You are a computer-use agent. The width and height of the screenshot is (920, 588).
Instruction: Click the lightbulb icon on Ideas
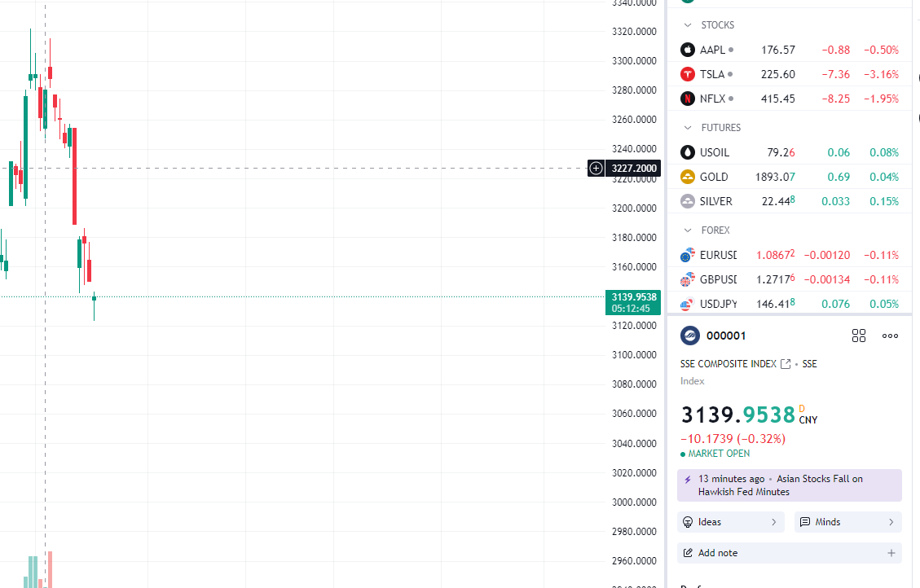[688, 522]
